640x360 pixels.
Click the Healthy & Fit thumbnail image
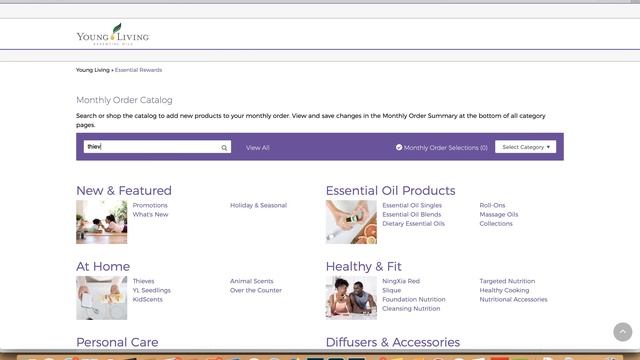point(351,298)
